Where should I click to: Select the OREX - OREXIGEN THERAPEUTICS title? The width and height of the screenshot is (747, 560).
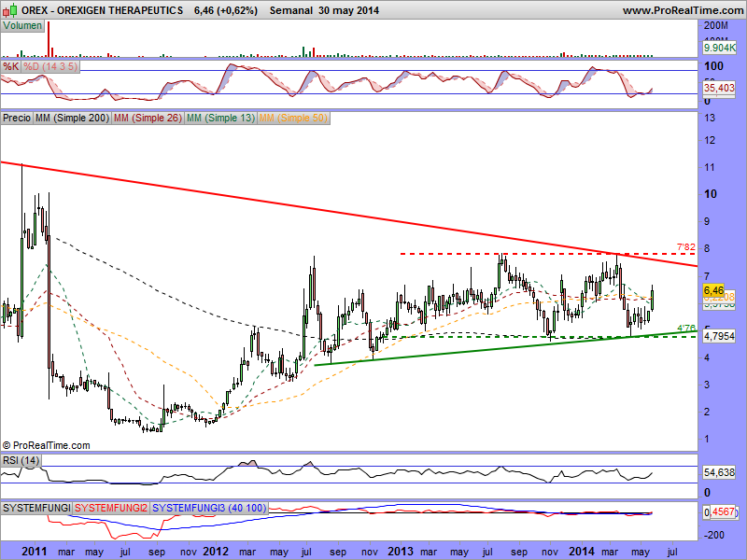(102, 10)
